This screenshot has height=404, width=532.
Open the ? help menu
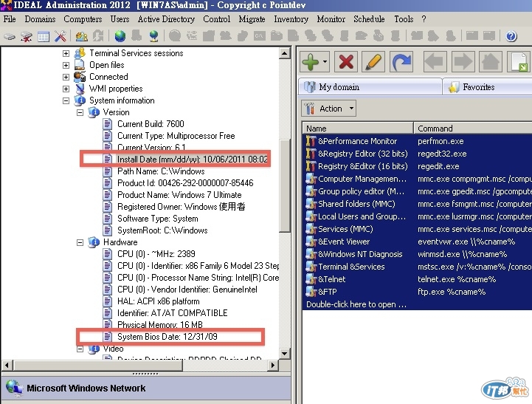[424, 19]
